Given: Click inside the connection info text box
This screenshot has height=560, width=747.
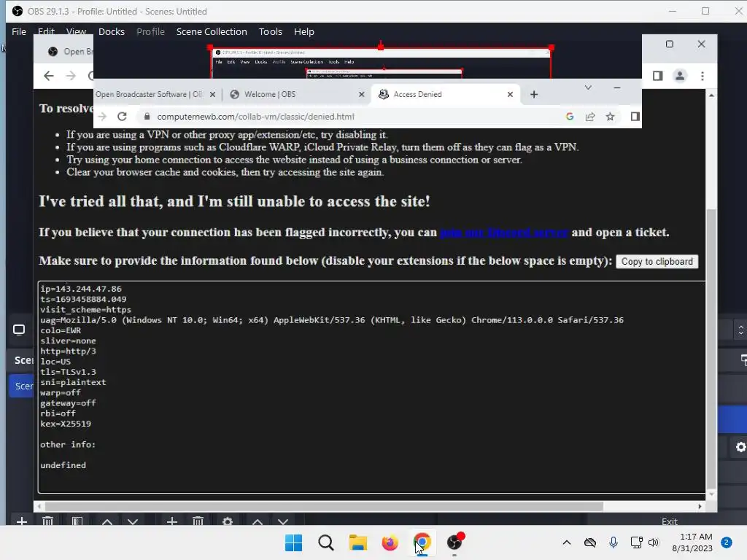Looking at the screenshot, I should pos(371,387).
